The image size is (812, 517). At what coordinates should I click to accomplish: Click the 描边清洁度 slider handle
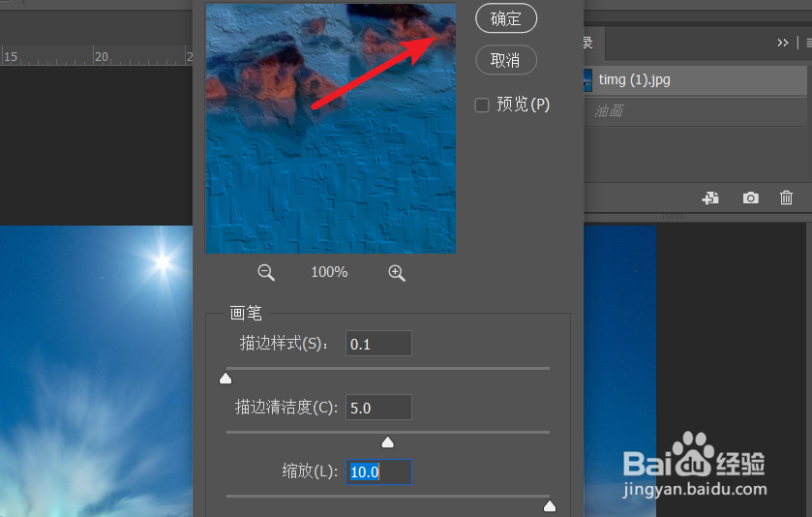387,442
